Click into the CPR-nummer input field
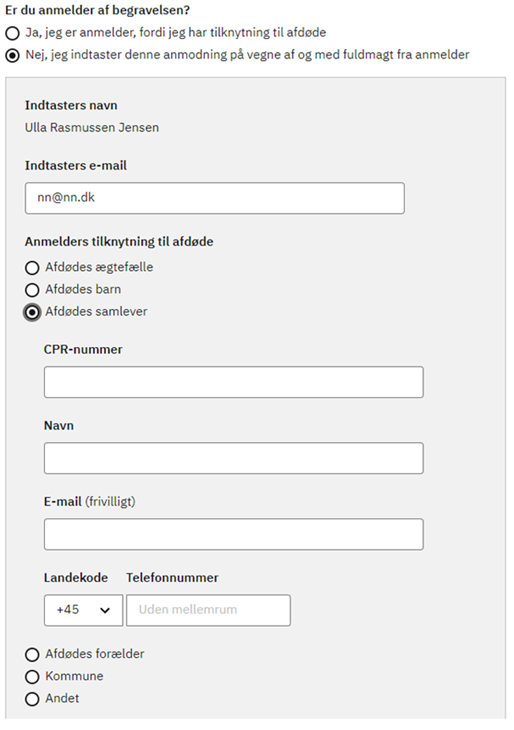This screenshot has width=514, height=730. click(x=234, y=382)
